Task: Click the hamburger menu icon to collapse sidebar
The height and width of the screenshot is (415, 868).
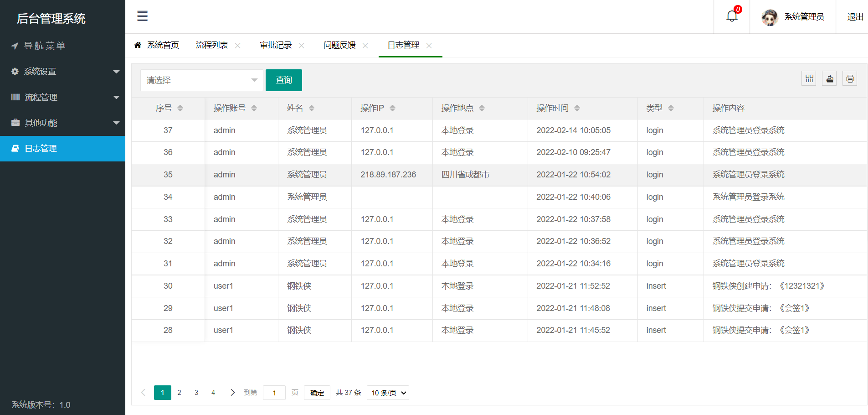Action: [x=142, y=16]
